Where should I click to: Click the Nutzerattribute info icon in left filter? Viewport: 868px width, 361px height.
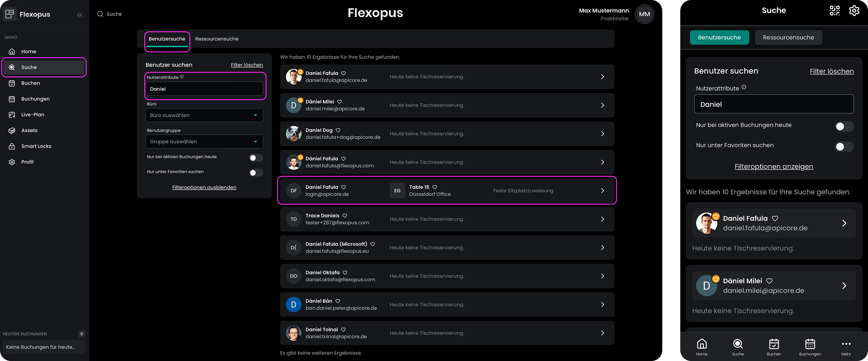tap(182, 77)
